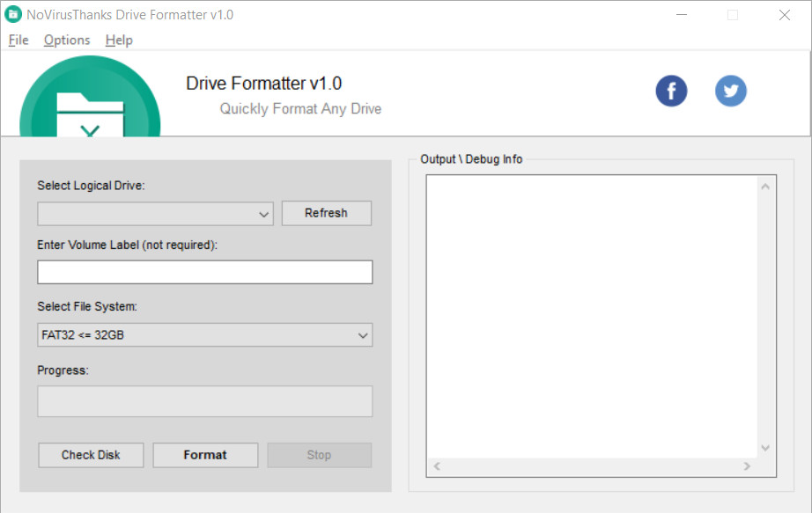Click the disabled Stop button
The image size is (812, 513).
(x=320, y=455)
